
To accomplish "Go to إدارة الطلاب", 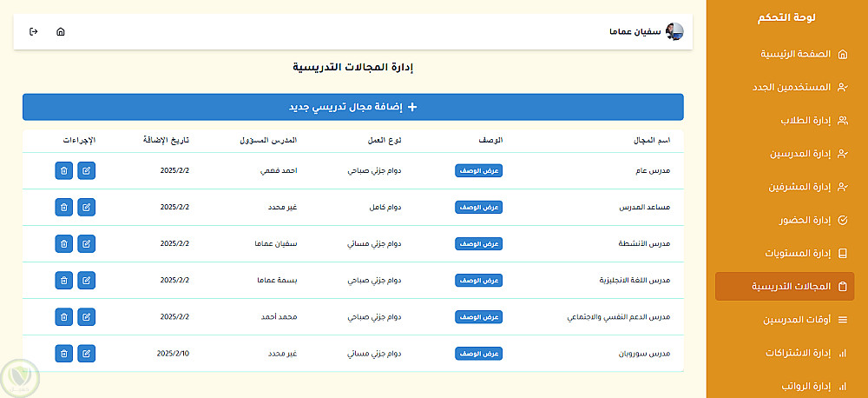I will pyautogui.click(x=785, y=121).
